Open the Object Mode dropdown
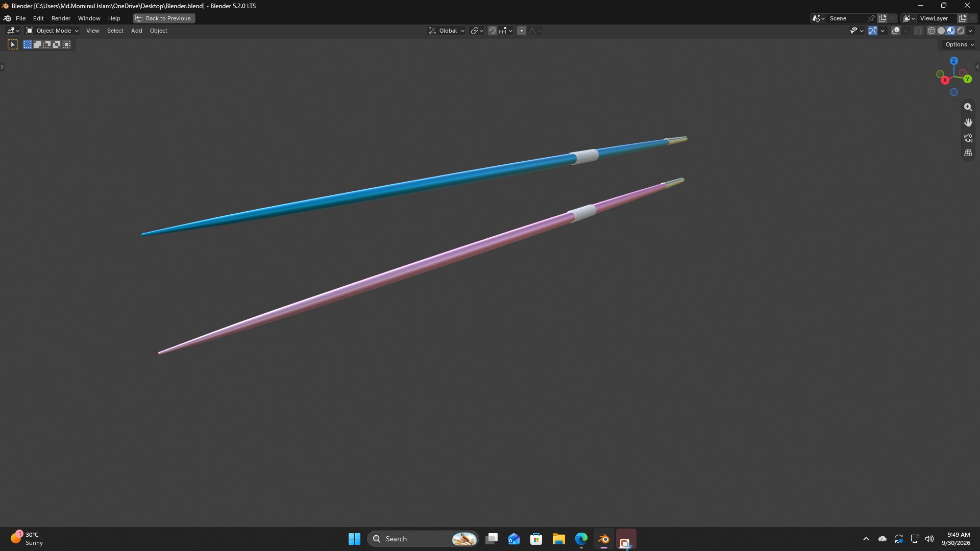 (x=52, y=31)
